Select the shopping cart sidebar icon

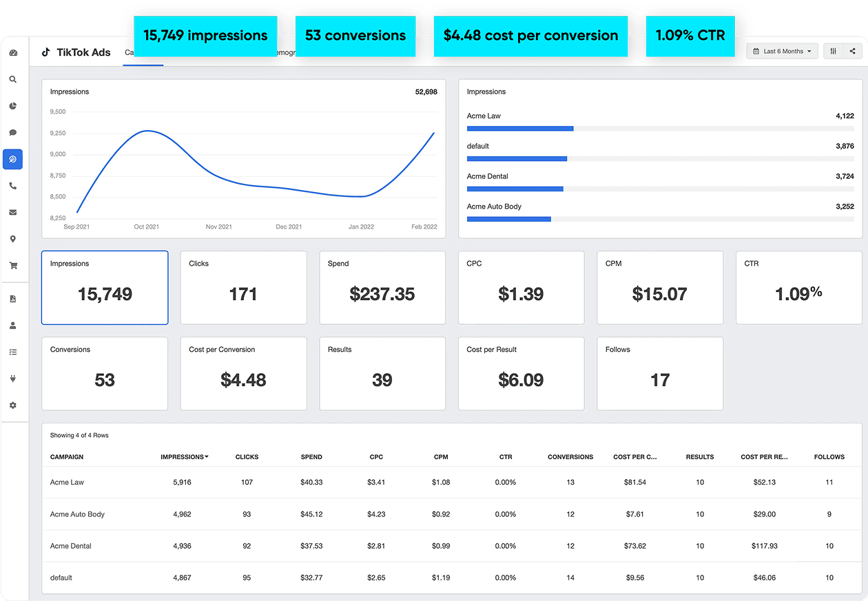(x=13, y=266)
